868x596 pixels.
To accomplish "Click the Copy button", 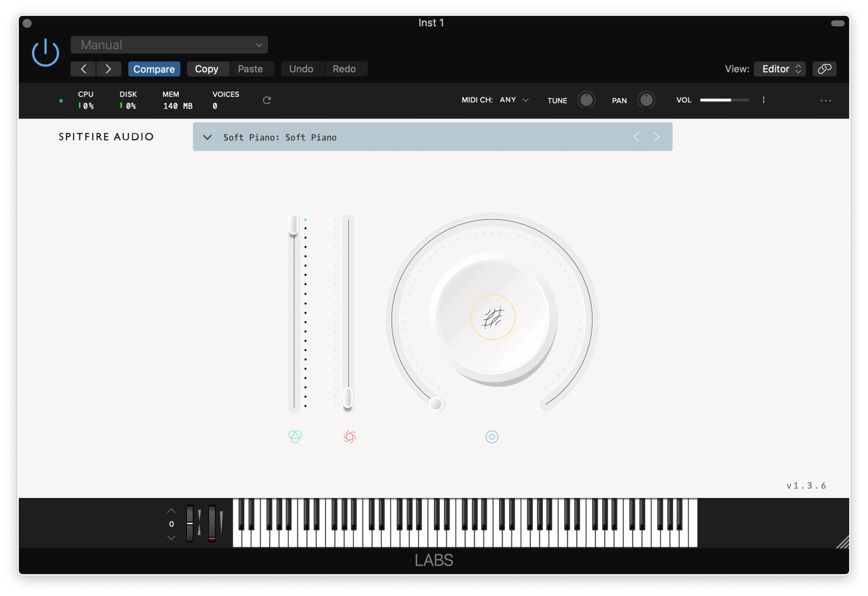I will click(206, 69).
